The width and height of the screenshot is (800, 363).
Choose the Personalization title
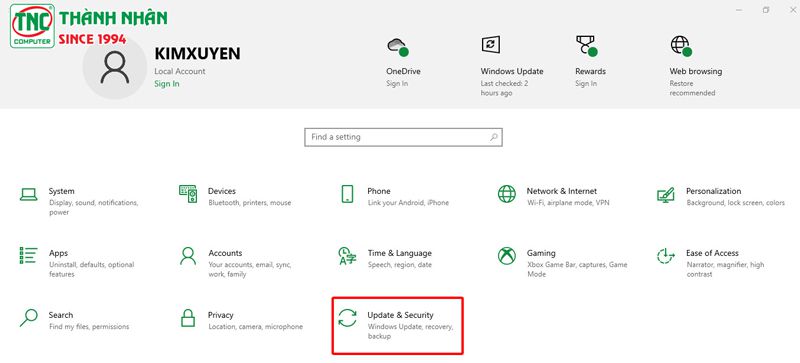tap(713, 191)
